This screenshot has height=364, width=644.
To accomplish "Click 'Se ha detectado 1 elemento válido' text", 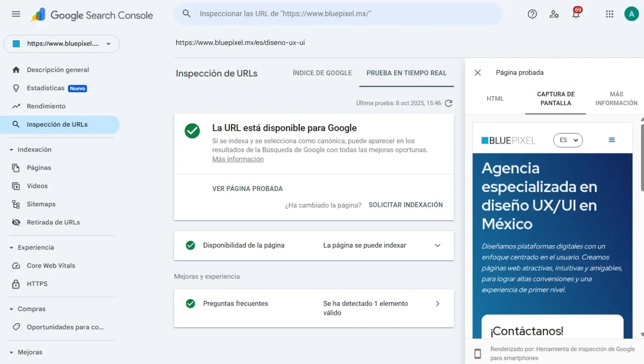I will click(365, 308).
